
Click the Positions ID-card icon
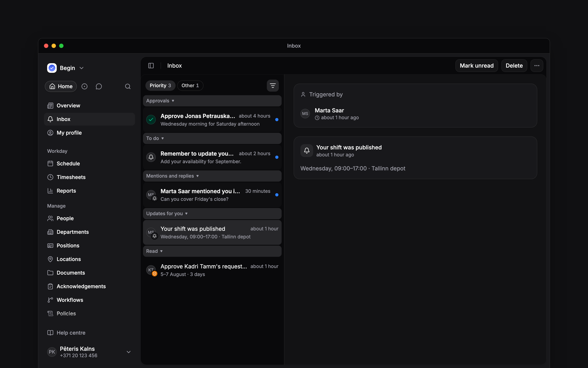(x=50, y=246)
